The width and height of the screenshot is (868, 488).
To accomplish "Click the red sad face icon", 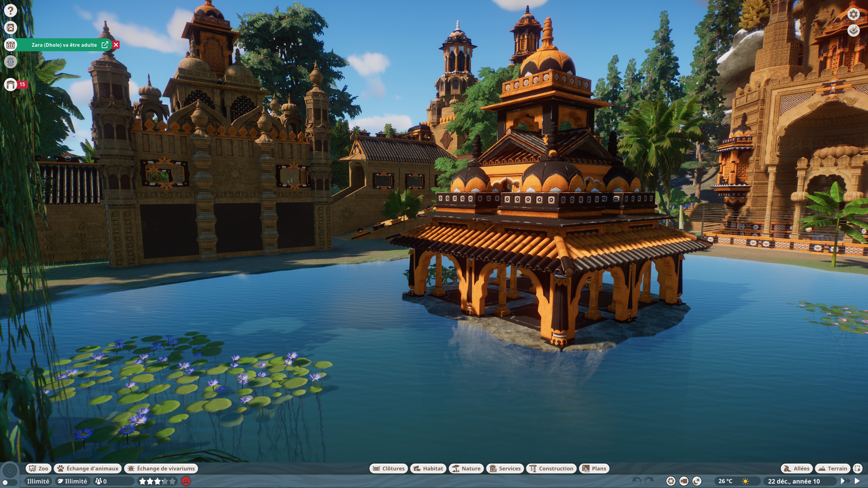I will click(186, 481).
